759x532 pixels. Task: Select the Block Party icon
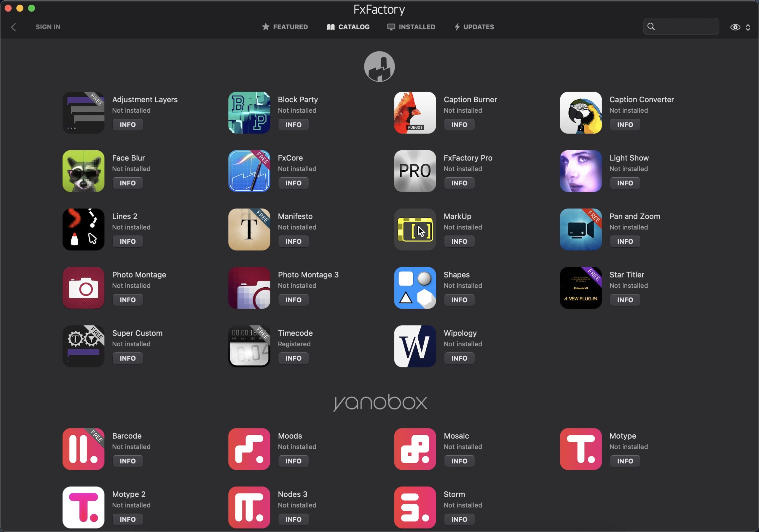coord(249,113)
